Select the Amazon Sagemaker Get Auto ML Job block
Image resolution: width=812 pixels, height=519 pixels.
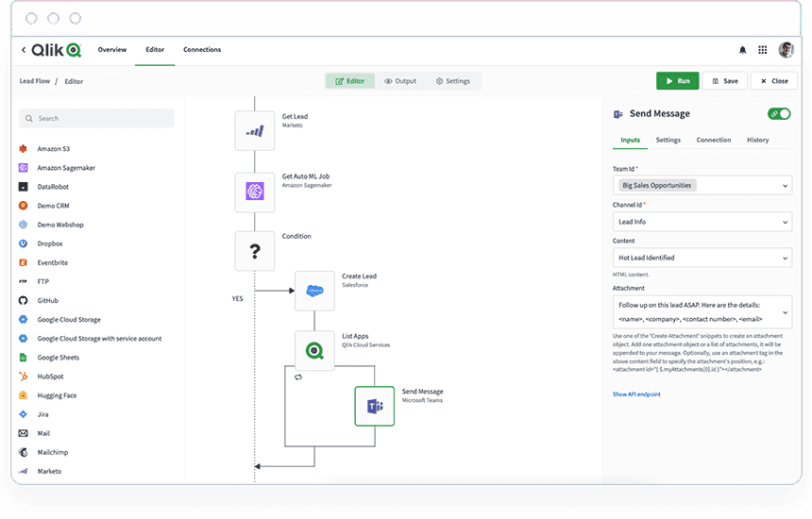tap(254, 192)
